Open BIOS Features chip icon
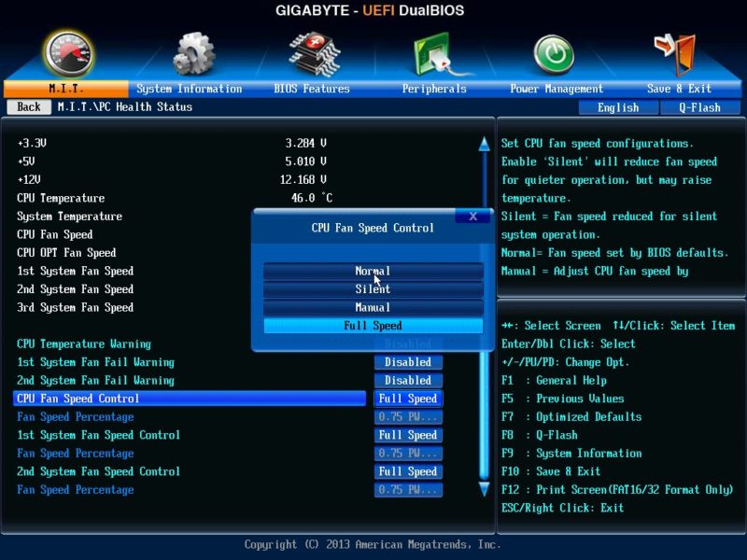This screenshot has height=560, width=747. tap(314, 54)
